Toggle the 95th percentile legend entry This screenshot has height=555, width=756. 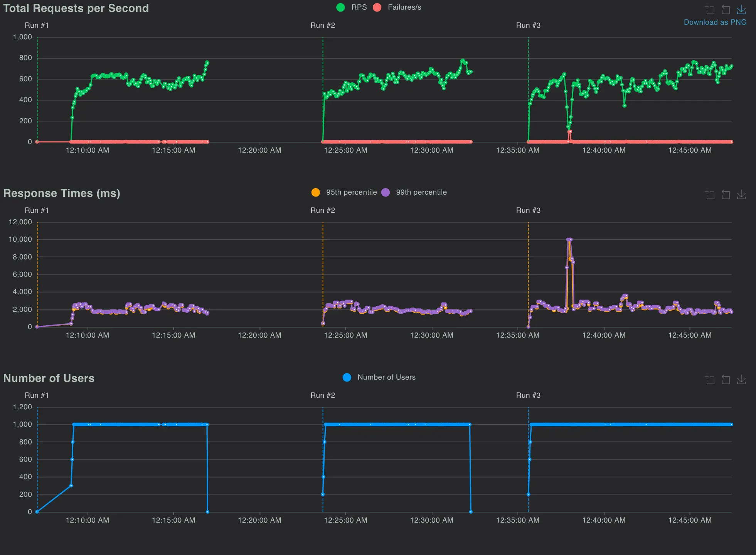click(351, 192)
